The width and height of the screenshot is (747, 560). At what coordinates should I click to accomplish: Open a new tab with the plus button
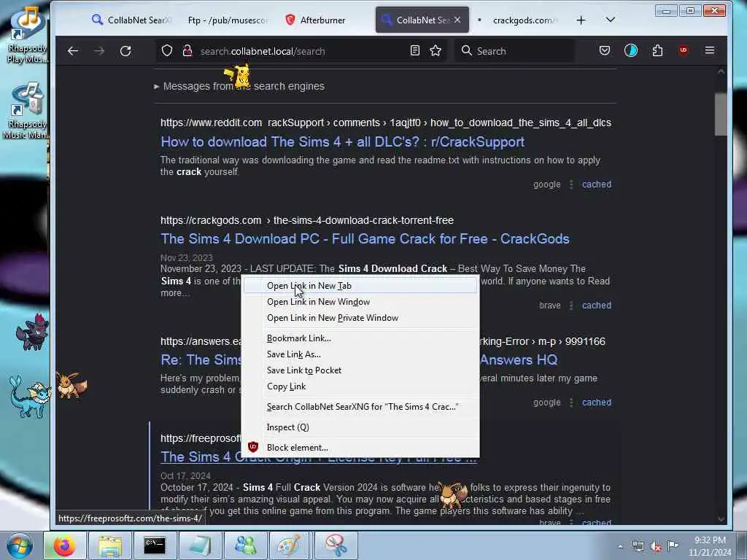pos(581,20)
